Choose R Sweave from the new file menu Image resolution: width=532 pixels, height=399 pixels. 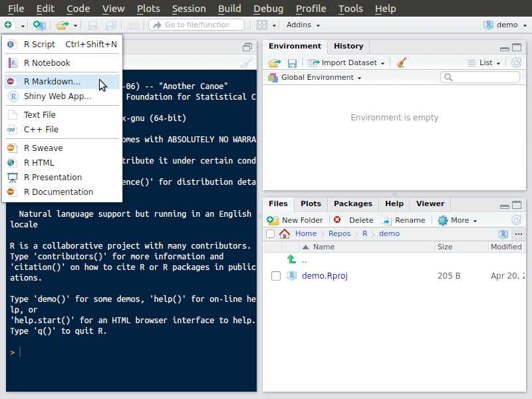[x=62, y=148]
